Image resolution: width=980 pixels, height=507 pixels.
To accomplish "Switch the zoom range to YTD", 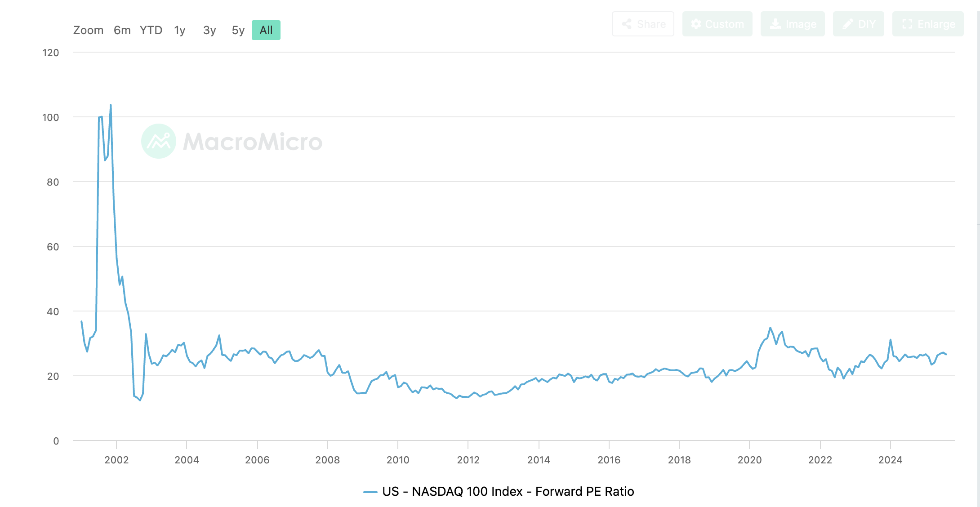I will (x=151, y=30).
